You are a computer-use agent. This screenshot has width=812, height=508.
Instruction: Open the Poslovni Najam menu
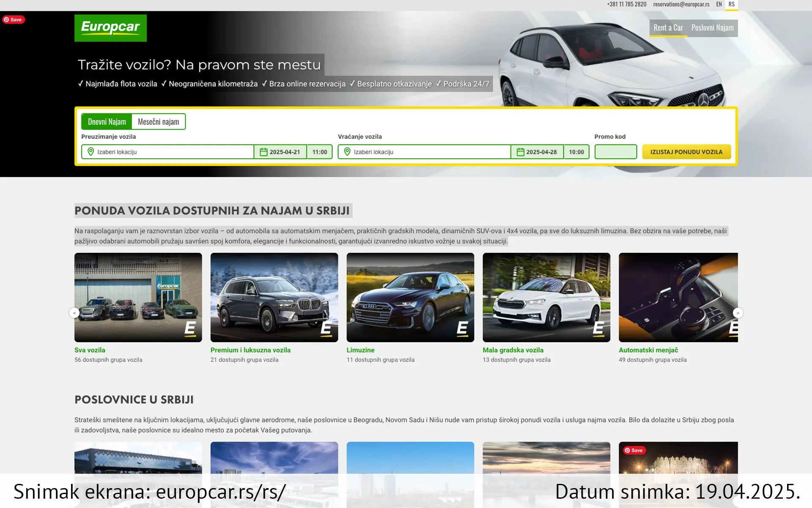pyautogui.click(x=713, y=28)
